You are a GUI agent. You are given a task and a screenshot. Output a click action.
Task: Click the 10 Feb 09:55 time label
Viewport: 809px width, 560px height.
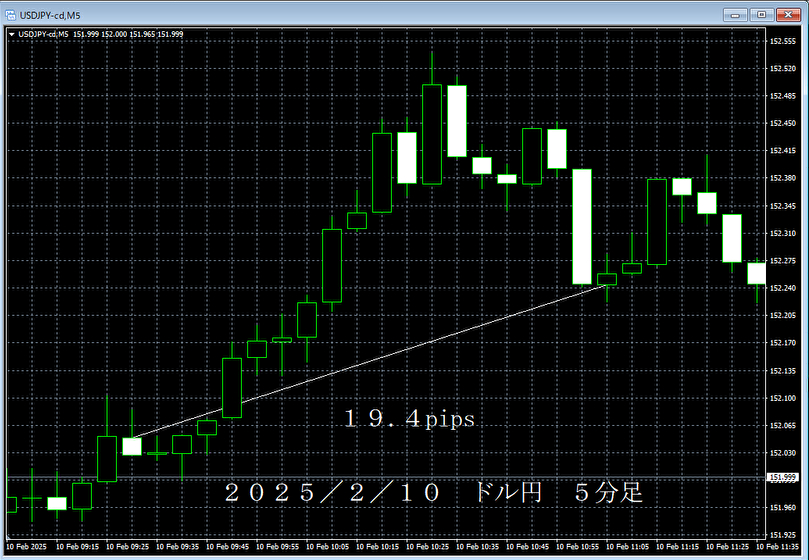(278, 547)
